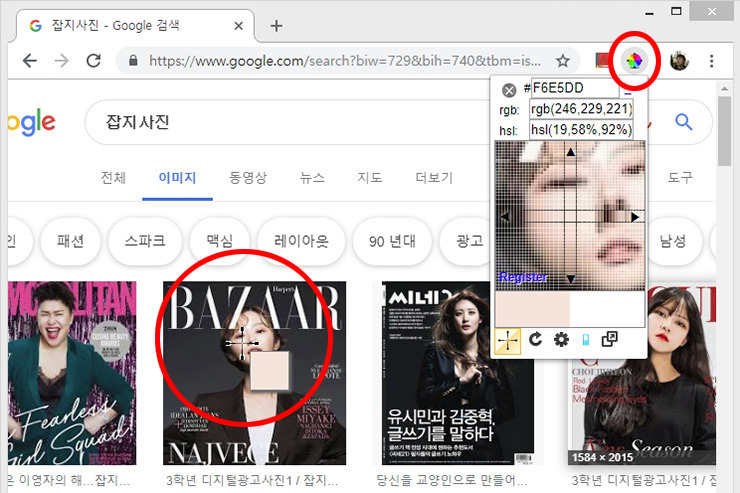Open Chrome three-dot menu
Image resolution: width=740 pixels, height=493 pixels.
pyautogui.click(x=712, y=61)
